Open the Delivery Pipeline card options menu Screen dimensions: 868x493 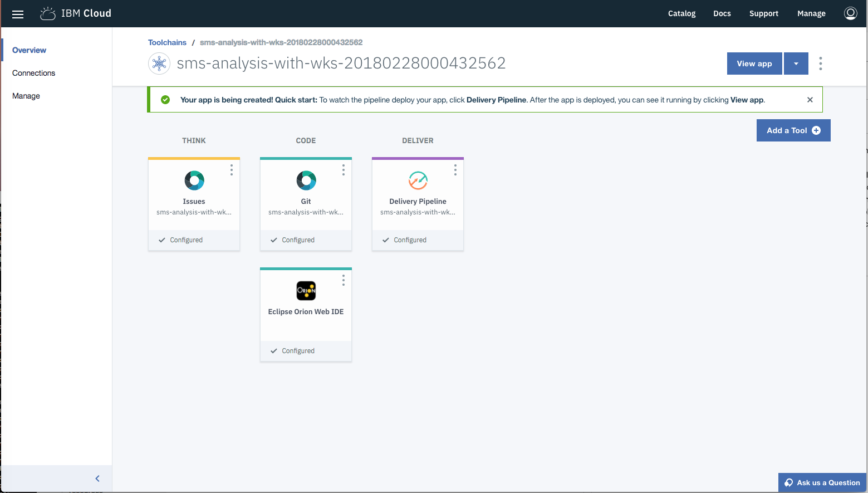pos(455,170)
